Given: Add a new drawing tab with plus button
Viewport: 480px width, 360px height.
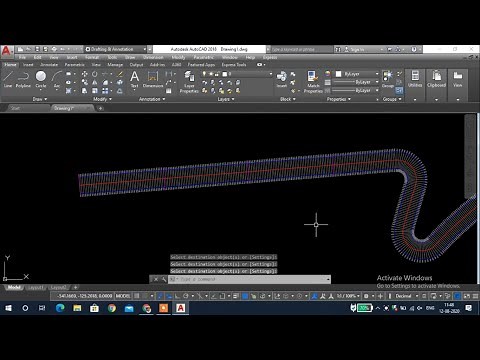Looking at the screenshot, I should [x=100, y=108].
